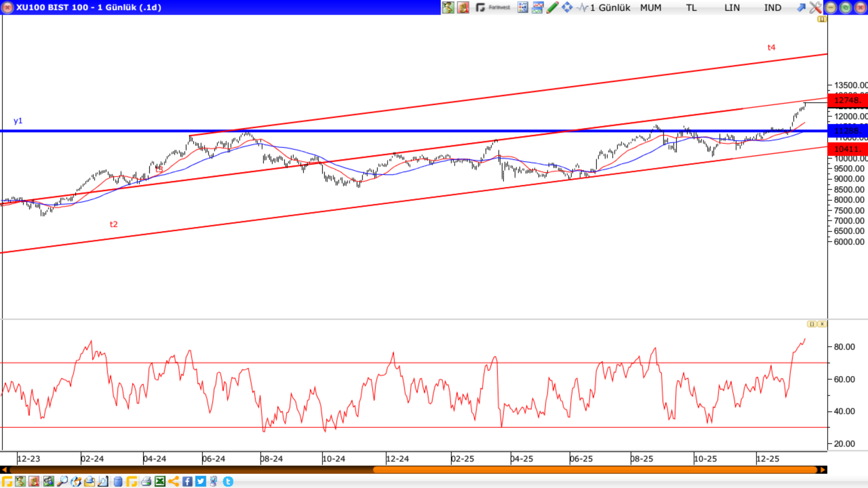Toggle LIN linear scale setting
Screen dimensions: 868x488
[x=732, y=7]
